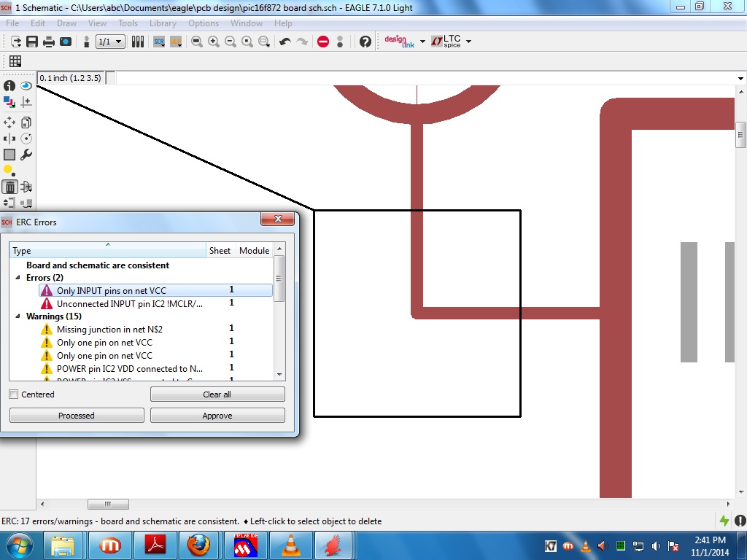Open the Tools menu
This screenshot has height=560, width=747.
128,23
